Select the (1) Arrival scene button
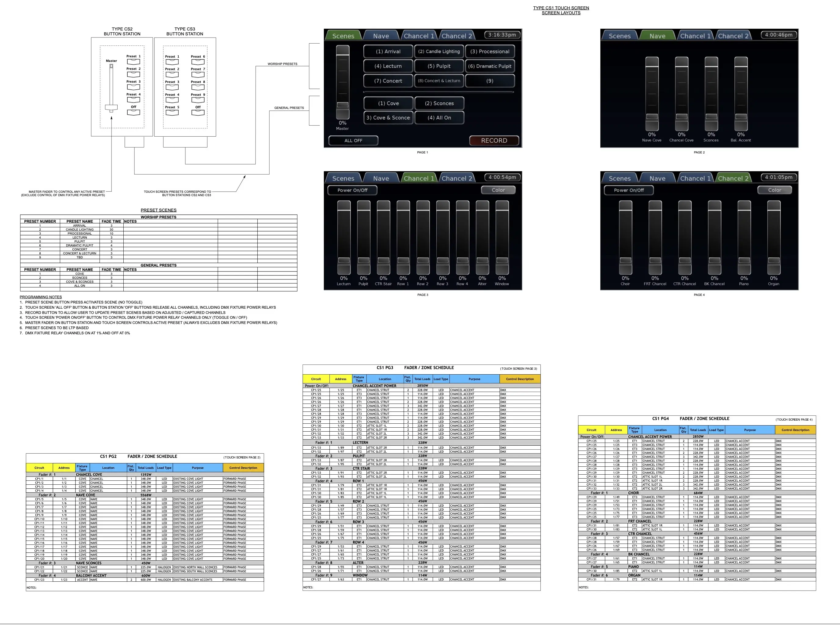The image size is (840, 636). [x=388, y=52]
